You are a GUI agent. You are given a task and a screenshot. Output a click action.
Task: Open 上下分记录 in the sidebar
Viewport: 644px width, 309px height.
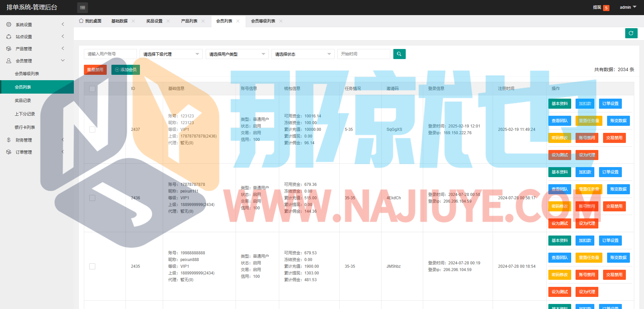click(25, 114)
